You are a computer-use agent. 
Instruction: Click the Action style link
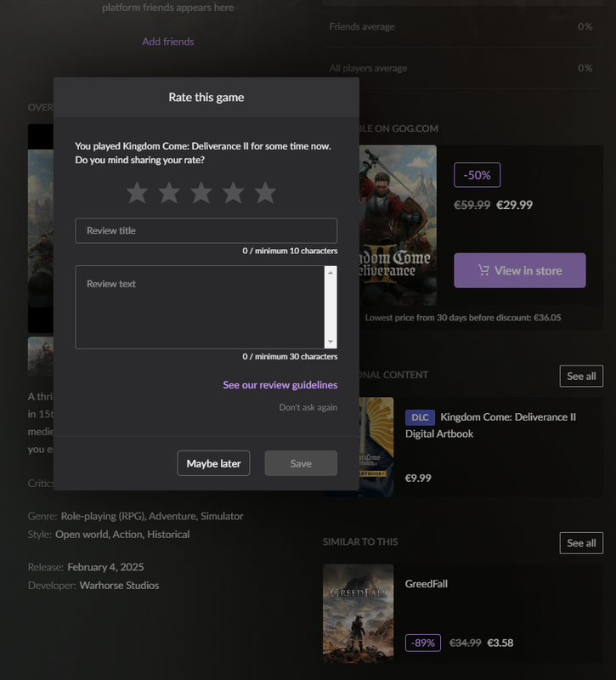click(127, 535)
